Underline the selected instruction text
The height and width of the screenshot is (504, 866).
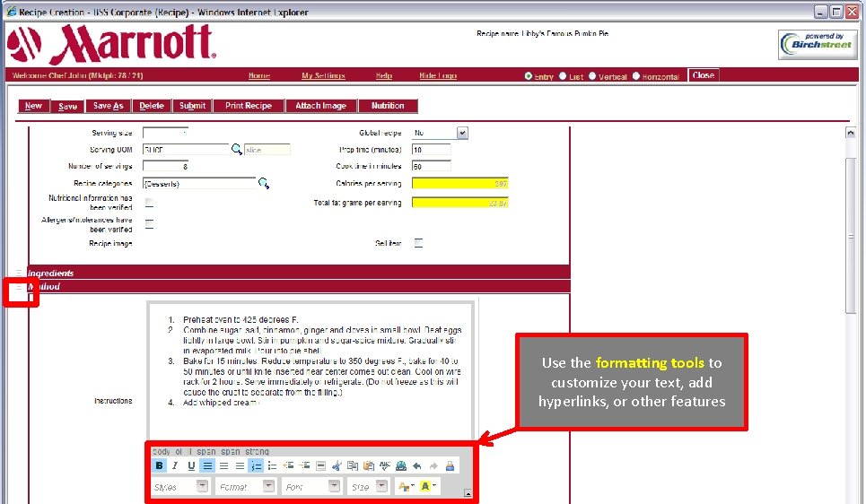191,466
